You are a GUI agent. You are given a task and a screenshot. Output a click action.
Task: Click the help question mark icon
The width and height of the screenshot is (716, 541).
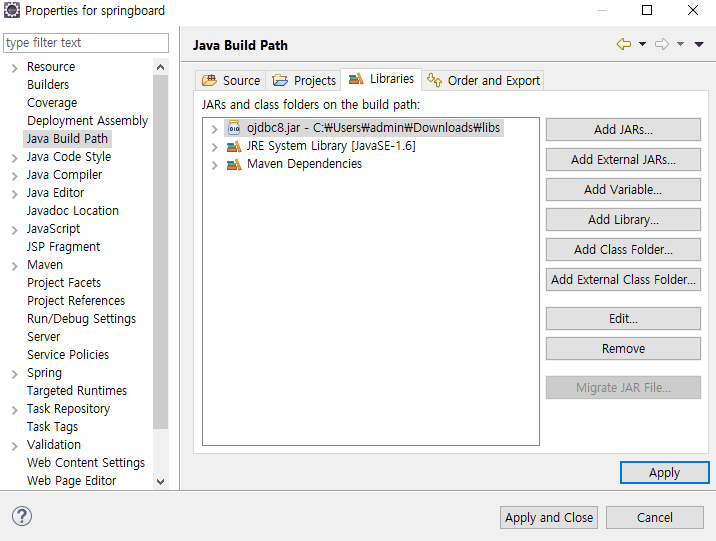point(21,516)
